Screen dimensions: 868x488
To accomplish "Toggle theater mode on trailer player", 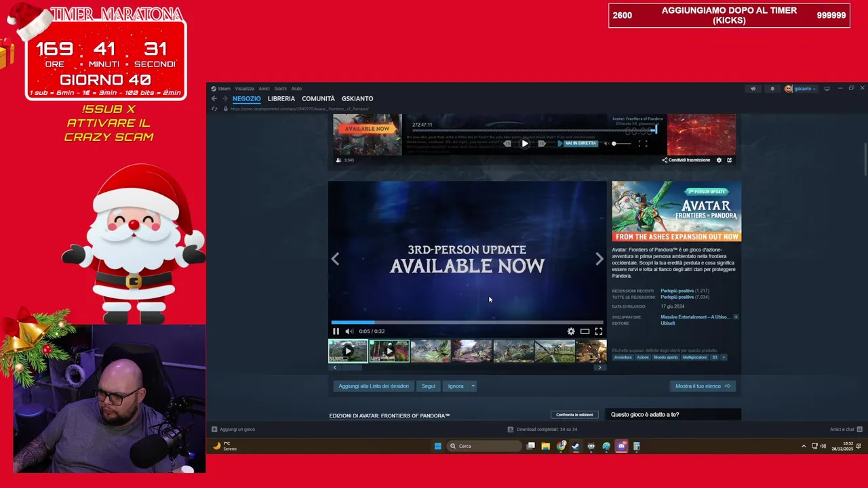I will (x=585, y=331).
